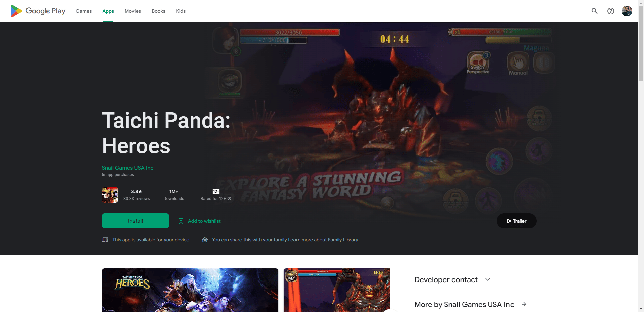This screenshot has width=644, height=312.
Task: Click the scrollbar down arrow
Action: pyautogui.click(x=641, y=309)
